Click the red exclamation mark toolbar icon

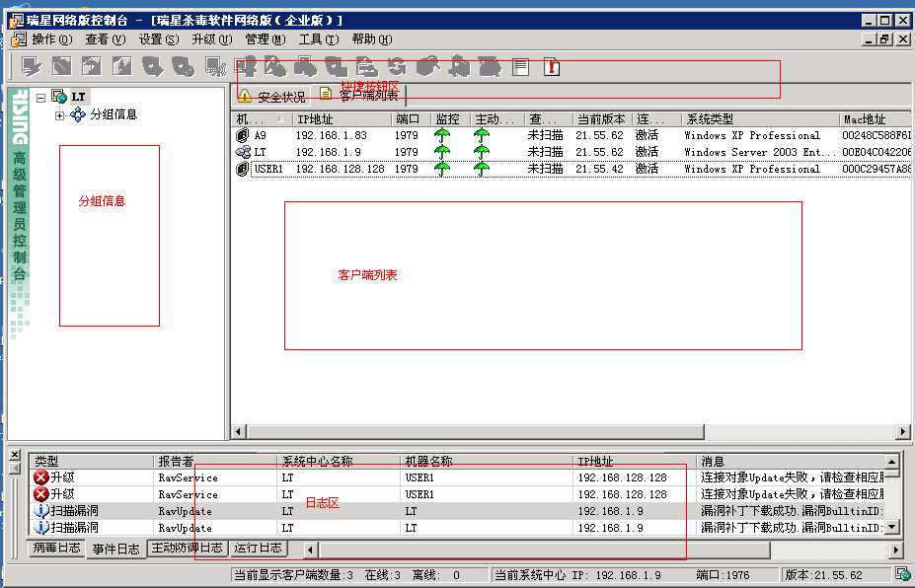(552, 66)
